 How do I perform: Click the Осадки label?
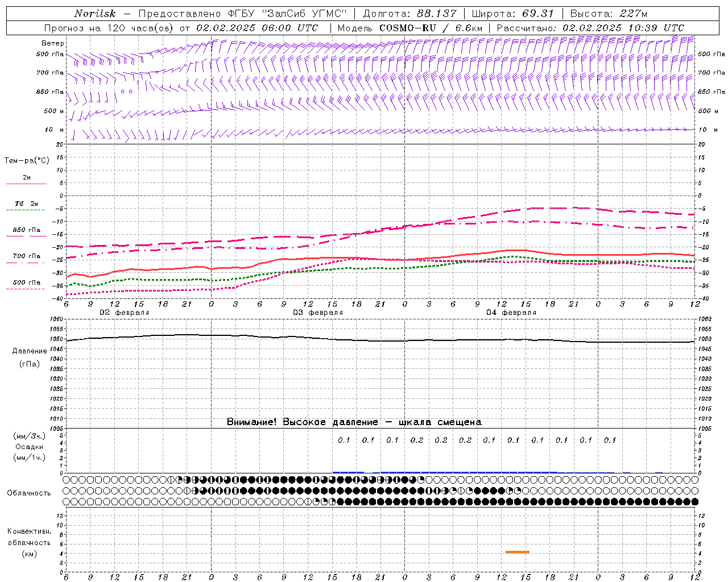(x=29, y=447)
